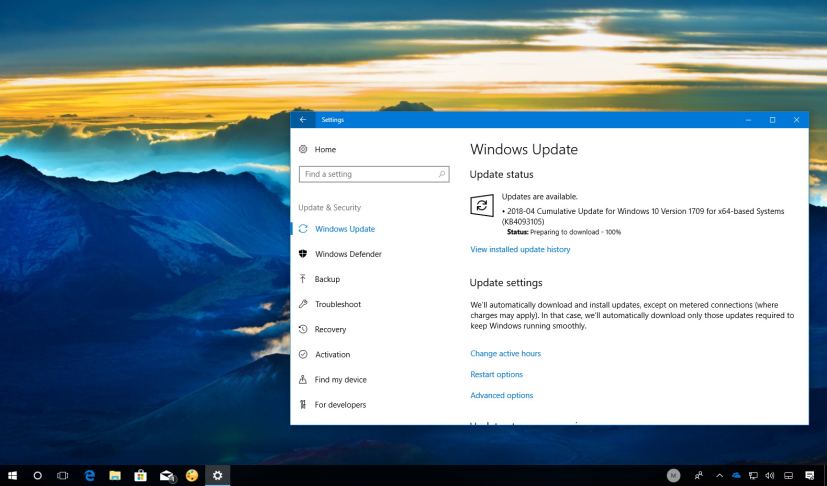The width and height of the screenshot is (827, 486).
Task: Open the Backup settings page
Action: tap(327, 279)
